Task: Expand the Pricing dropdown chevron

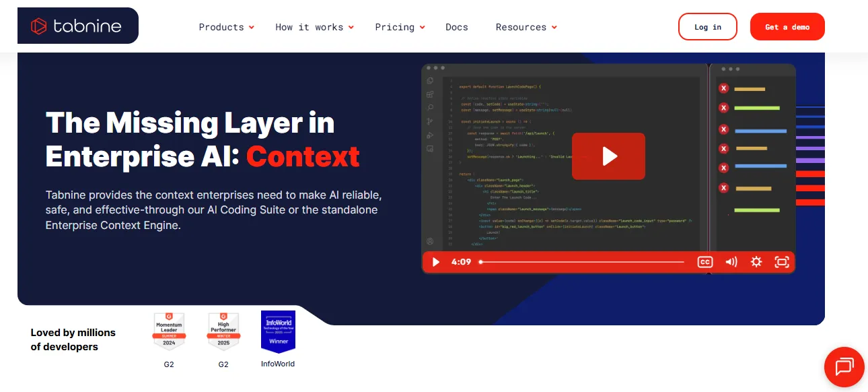Action: pos(423,28)
